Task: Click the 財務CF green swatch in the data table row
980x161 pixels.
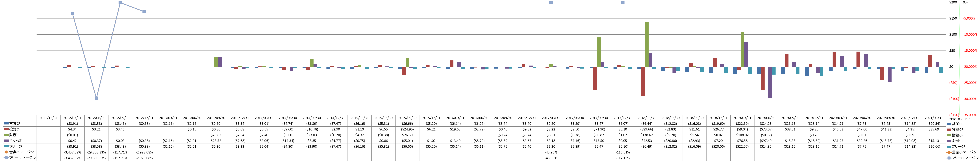Action: pyautogui.click(x=6, y=135)
